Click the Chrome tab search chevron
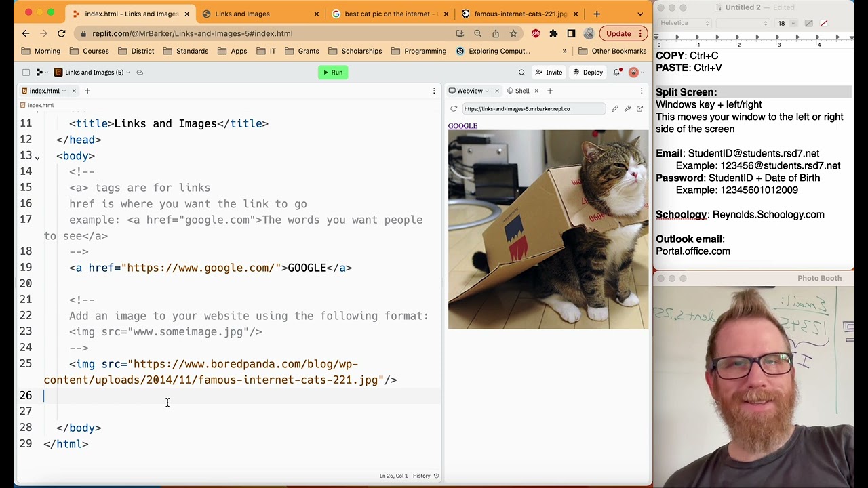 (x=640, y=14)
